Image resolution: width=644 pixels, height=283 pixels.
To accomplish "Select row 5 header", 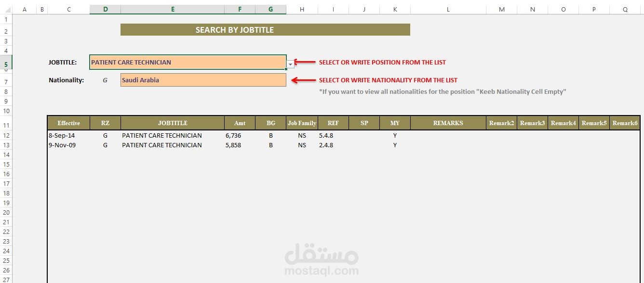I will tap(6, 64).
